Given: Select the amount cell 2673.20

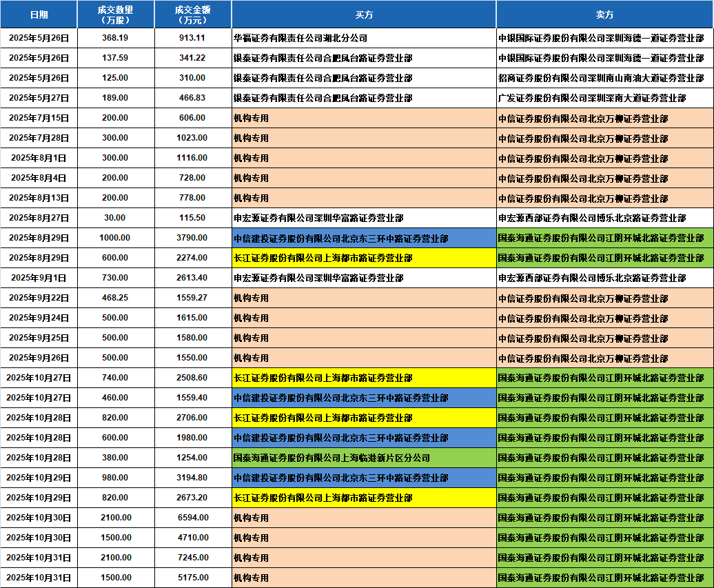Looking at the screenshot, I should click(x=193, y=498).
